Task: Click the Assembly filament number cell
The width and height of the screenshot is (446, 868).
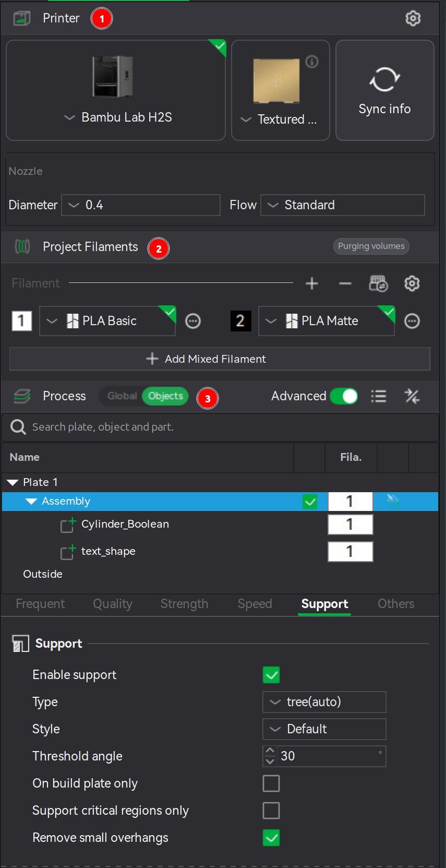Action: point(350,502)
